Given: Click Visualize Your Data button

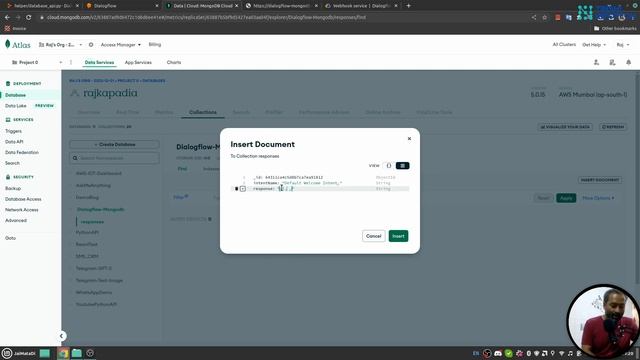Looking at the screenshot, I should (x=565, y=127).
